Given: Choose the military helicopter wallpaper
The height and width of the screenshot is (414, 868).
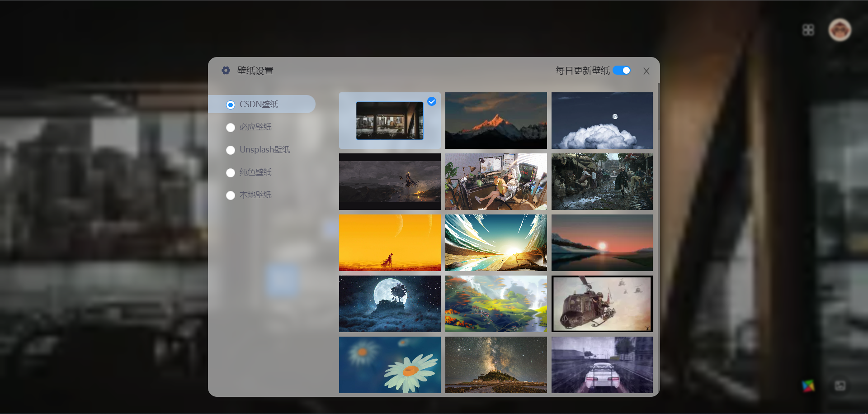Looking at the screenshot, I should (x=602, y=304).
